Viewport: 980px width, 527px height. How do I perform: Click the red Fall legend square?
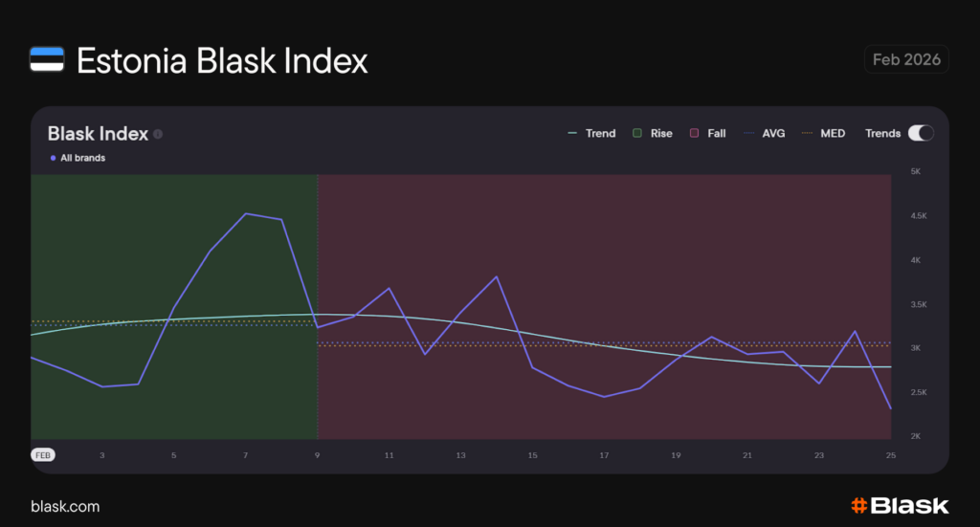(x=693, y=133)
